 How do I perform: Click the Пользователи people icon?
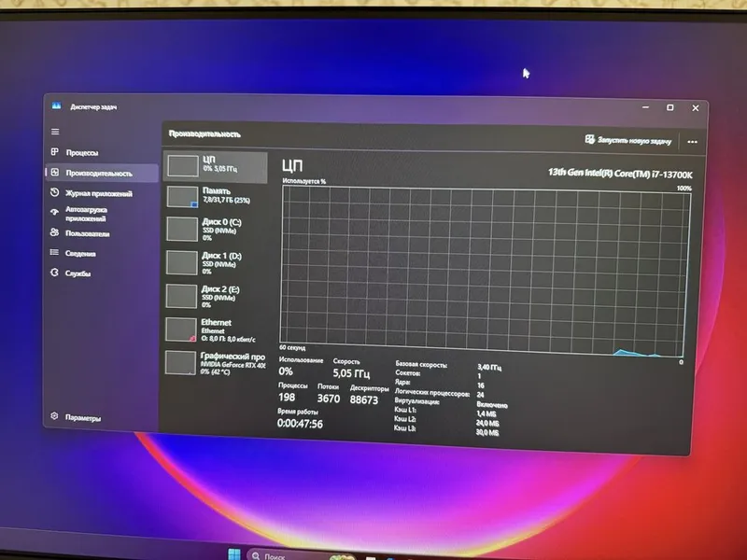coord(55,231)
